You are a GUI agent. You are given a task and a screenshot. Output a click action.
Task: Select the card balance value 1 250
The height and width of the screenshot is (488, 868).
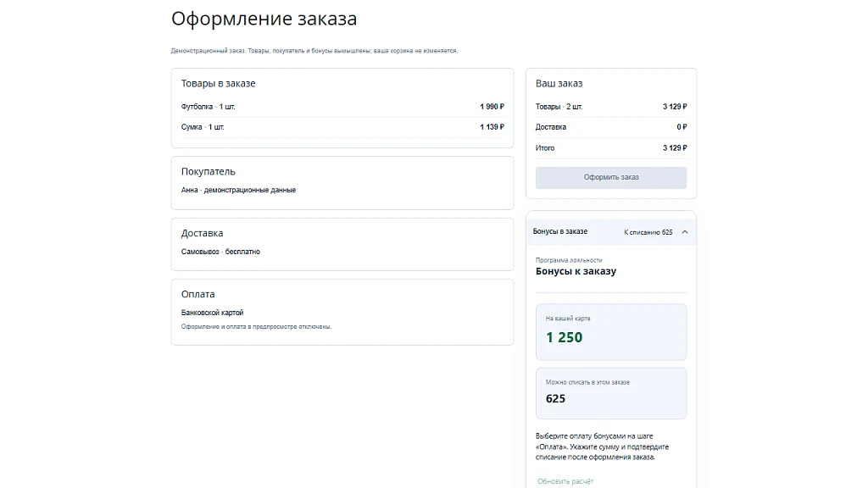[x=564, y=337]
